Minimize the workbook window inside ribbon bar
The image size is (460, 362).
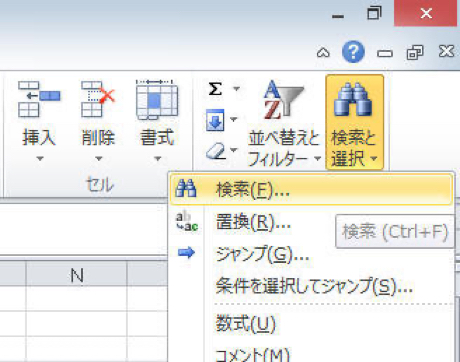(385, 53)
